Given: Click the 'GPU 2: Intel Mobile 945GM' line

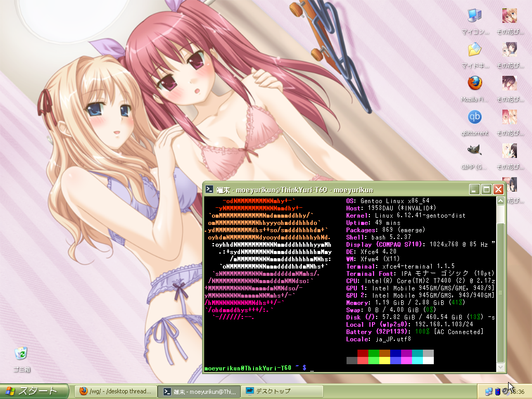Looking at the screenshot, I should [x=420, y=296].
